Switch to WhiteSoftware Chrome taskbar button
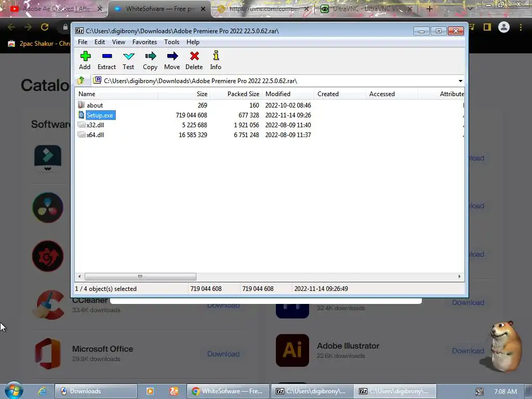This screenshot has width=532, height=399. (x=228, y=391)
